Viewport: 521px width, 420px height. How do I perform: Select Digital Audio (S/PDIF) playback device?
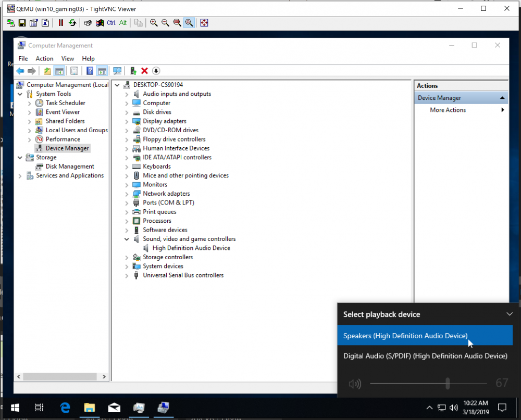point(425,356)
